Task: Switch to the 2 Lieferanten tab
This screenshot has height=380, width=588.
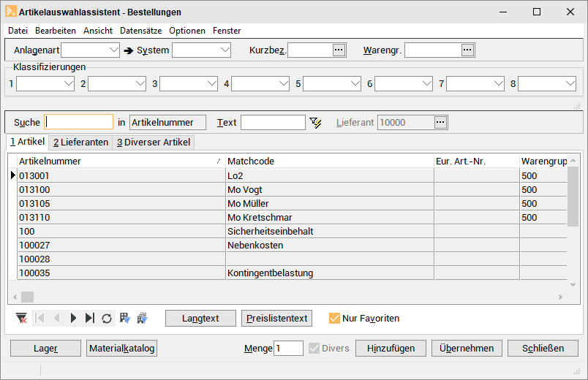Action: (80, 142)
